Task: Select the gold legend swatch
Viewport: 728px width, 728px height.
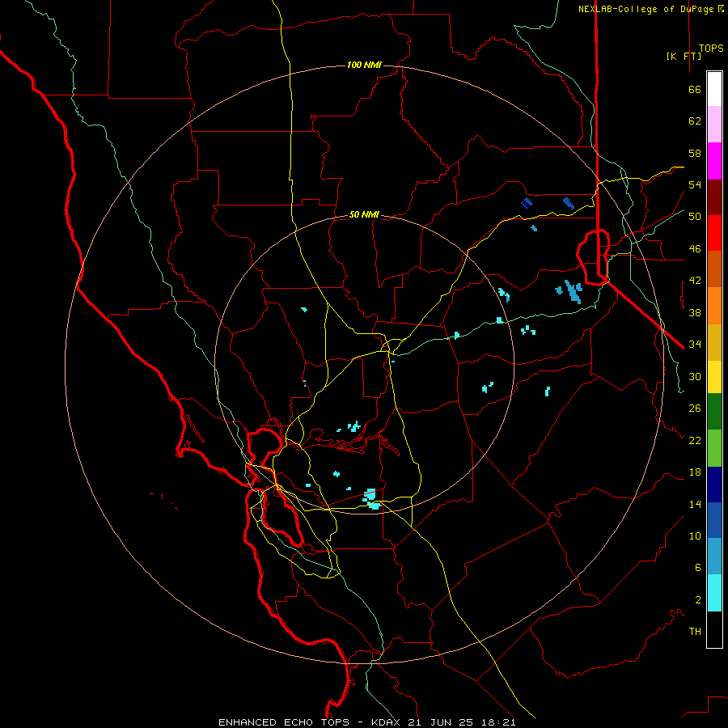Action: pyautogui.click(x=714, y=342)
